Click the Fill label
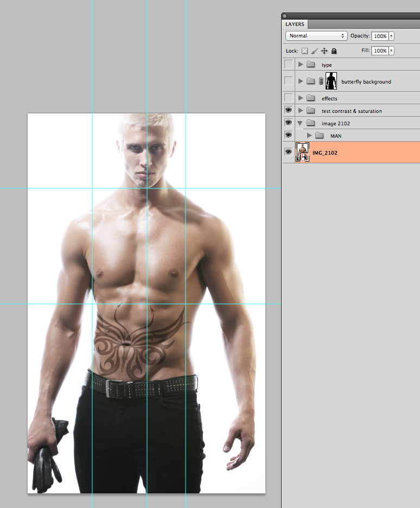This screenshot has height=508, width=420. [365, 50]
